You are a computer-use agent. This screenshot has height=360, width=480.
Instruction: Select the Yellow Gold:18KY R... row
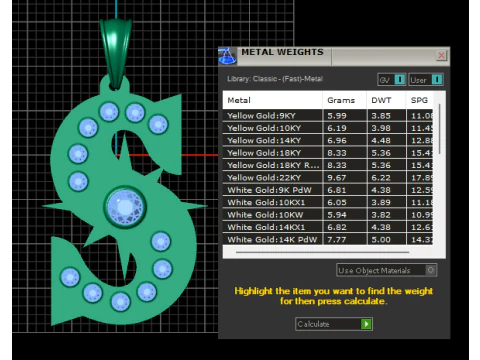pos(328,165)
